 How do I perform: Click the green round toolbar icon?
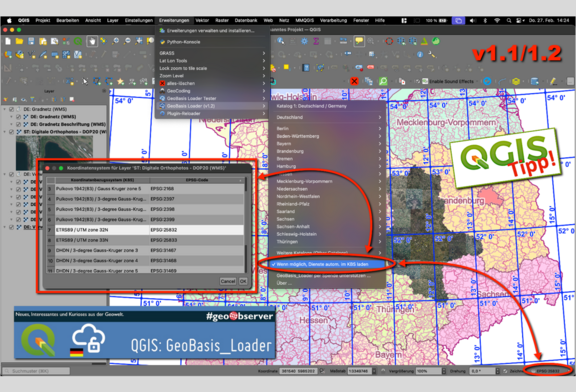[436, 41]
